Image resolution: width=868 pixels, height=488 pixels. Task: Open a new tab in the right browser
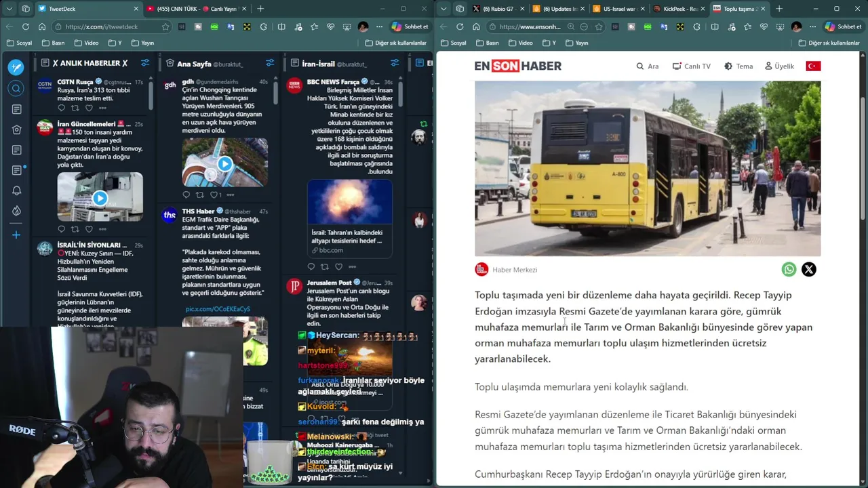(779, 9)
